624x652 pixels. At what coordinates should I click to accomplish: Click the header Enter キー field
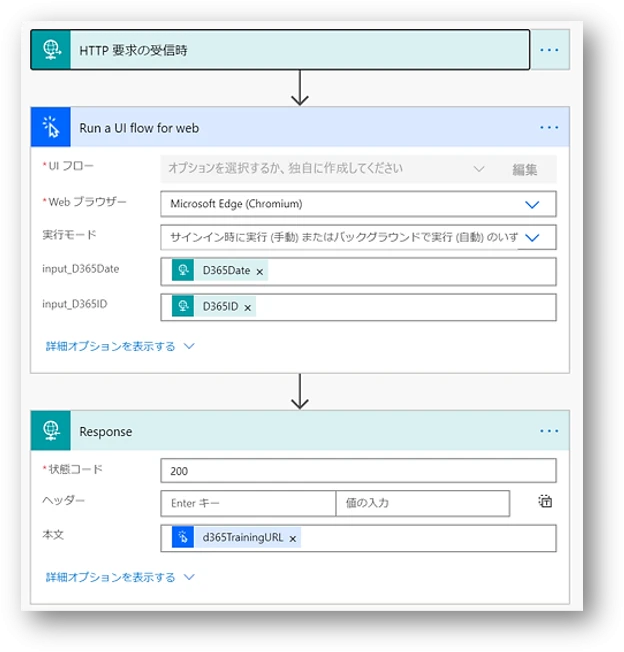coord(248,503)
